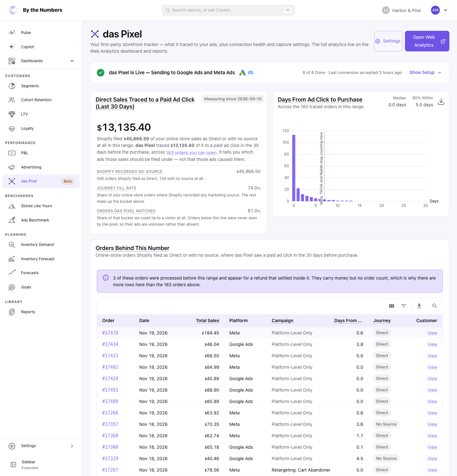Focus the Search reports input field

(228, 10)
